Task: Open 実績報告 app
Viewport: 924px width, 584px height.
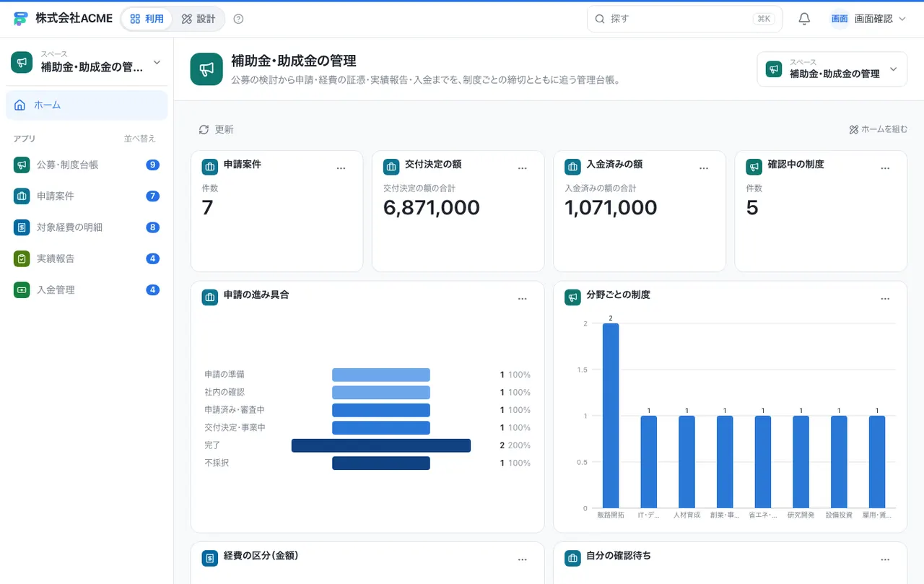Action: 87,258
